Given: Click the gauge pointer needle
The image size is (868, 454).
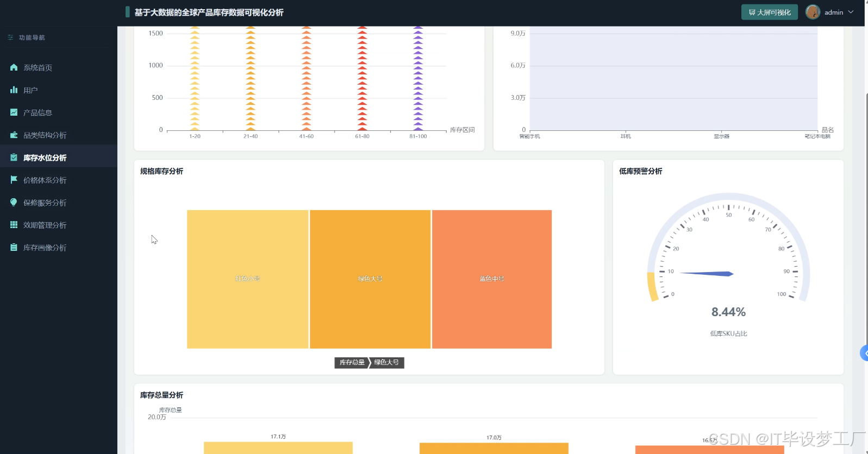Looking at the screenshot, I should coord(707,274).
